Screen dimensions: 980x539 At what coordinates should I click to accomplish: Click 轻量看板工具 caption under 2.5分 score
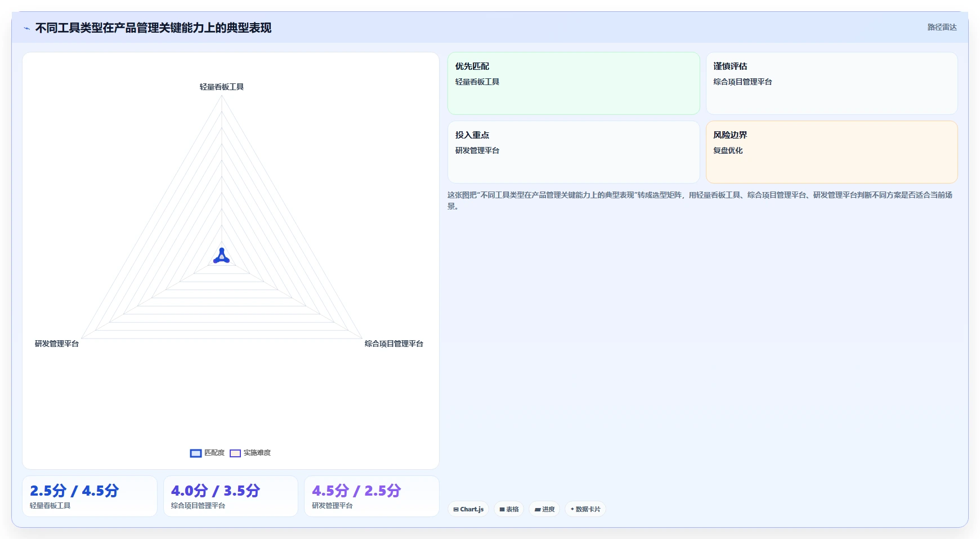coord(50,506)
